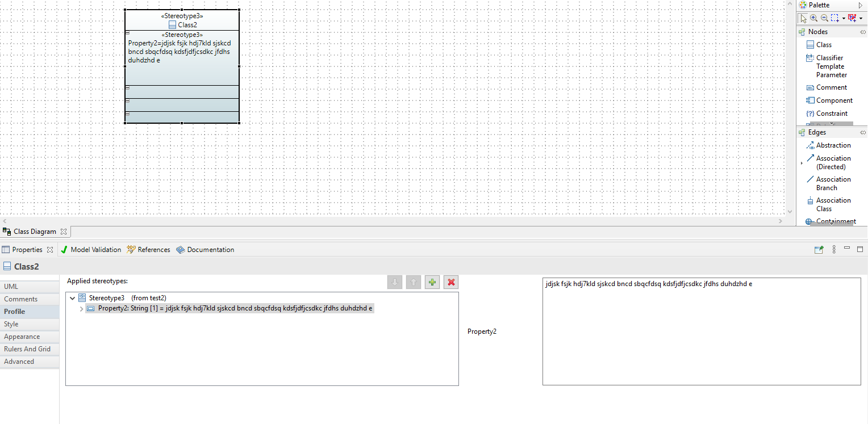The image size is (868, 424).
Task: Collapse the Edges palette drawer
Action: click(818, 132)
